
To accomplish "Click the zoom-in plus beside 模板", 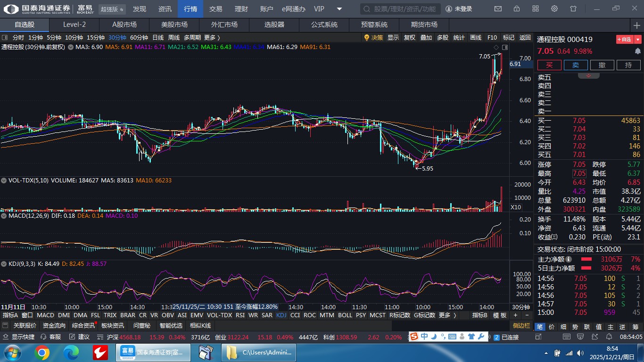I will coord(515,315).
